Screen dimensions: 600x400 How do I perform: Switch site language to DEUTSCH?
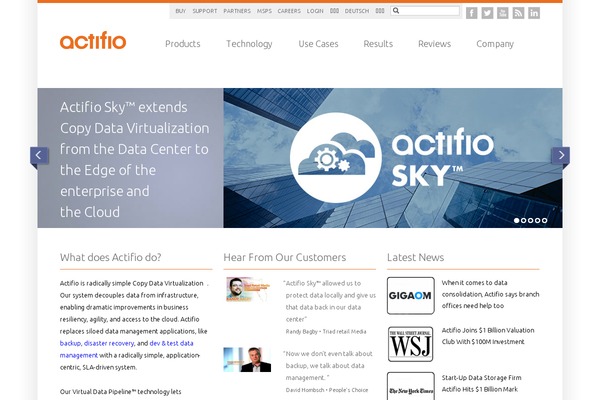tap(357, 11)
